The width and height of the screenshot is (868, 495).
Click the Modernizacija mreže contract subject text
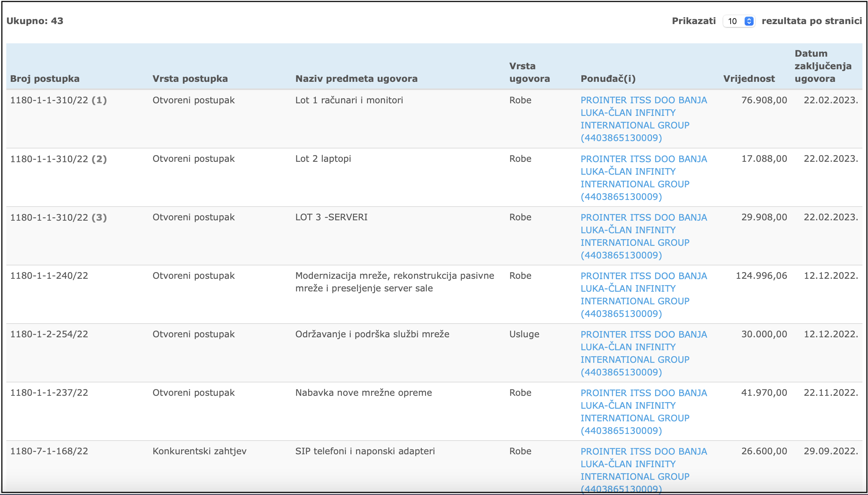coord(395,282)
